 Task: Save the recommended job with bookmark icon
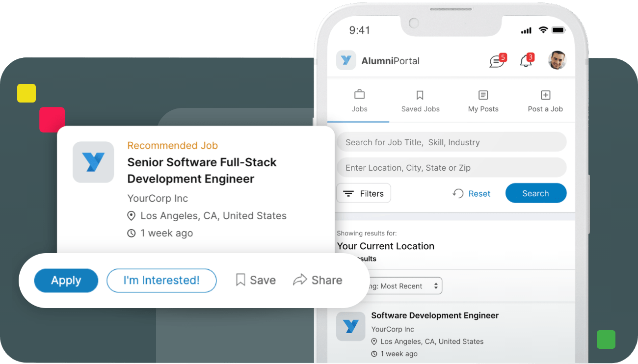click(x=256, y=280)
